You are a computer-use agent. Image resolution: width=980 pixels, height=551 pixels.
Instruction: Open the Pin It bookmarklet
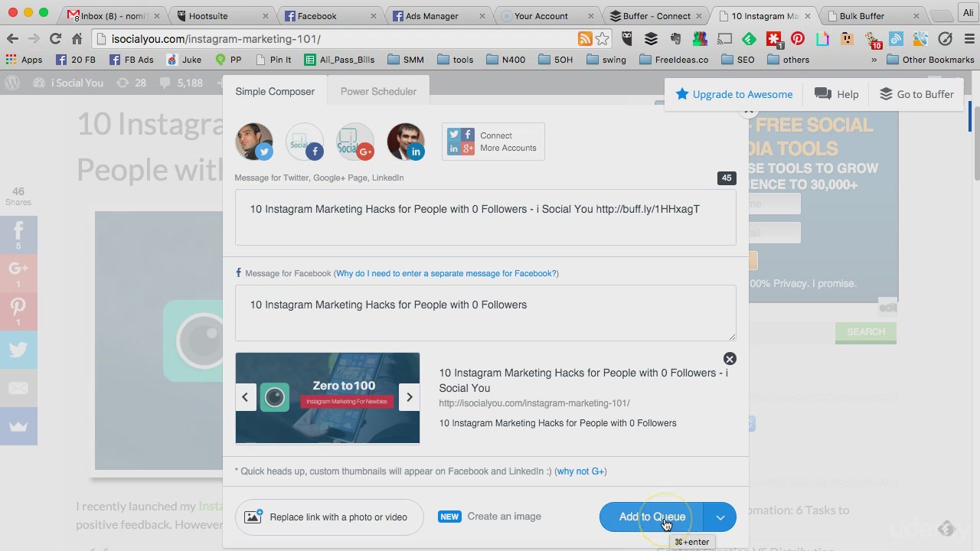273,60
